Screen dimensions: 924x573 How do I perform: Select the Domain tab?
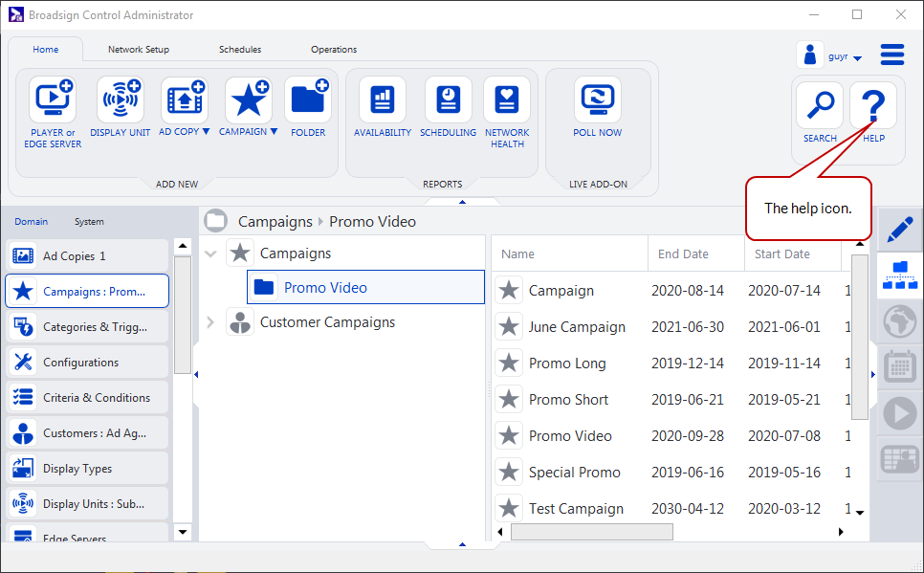(32, 222)
